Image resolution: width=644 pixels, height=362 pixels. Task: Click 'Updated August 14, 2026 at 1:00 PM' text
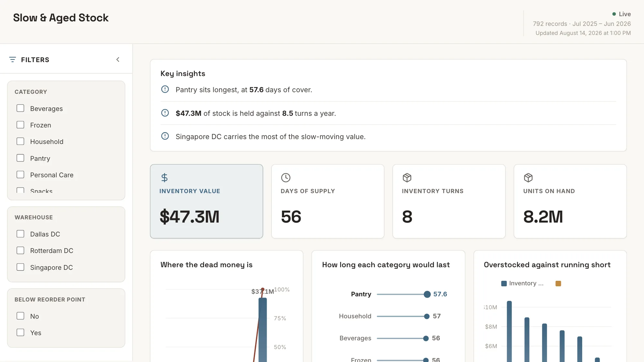point(583,33)
